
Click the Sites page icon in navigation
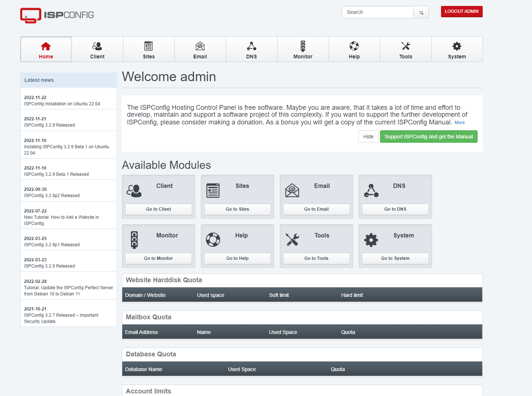coord(149,46)
